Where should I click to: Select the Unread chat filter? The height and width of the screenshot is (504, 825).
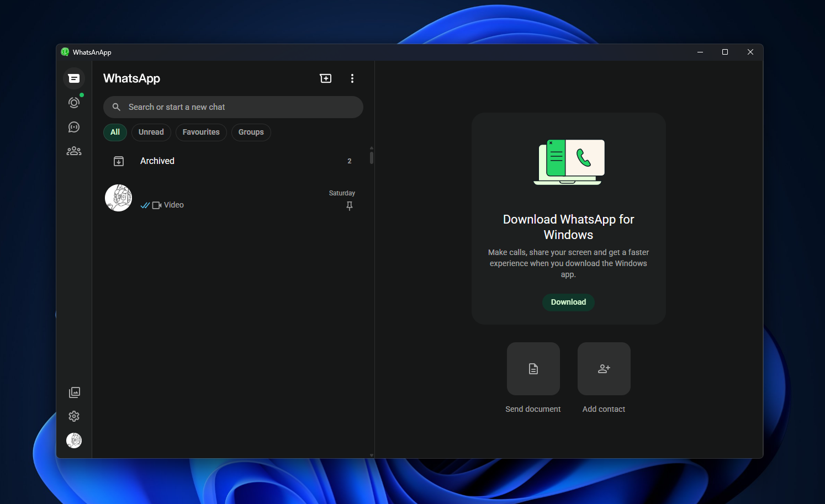tap(151, 132)
